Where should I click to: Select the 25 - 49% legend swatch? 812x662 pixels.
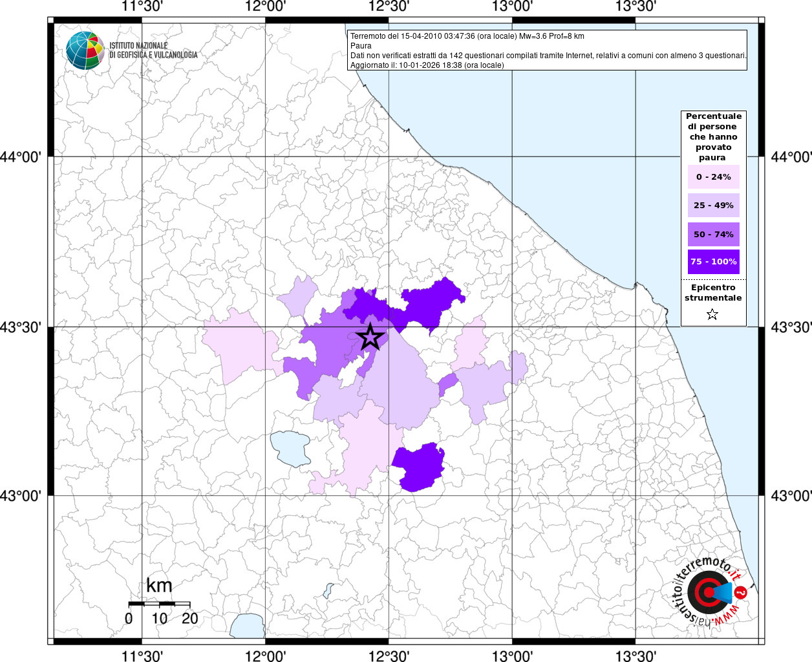(x=713, y=206)
